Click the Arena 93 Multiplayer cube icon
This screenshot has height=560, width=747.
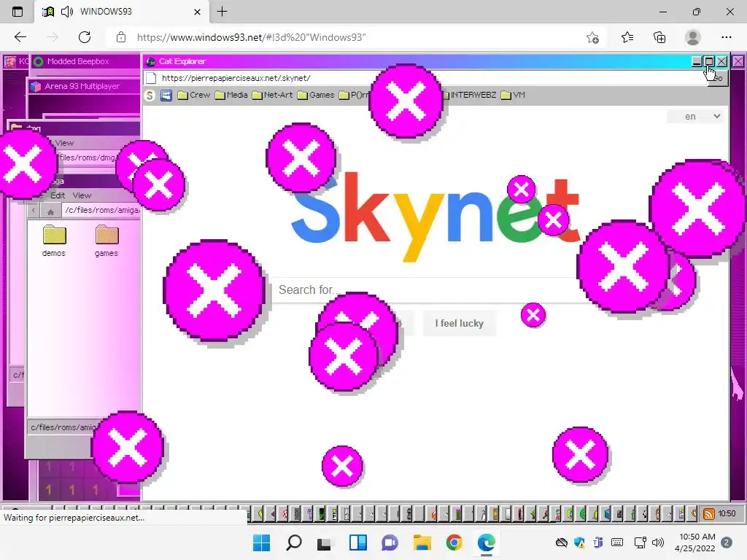36,87
